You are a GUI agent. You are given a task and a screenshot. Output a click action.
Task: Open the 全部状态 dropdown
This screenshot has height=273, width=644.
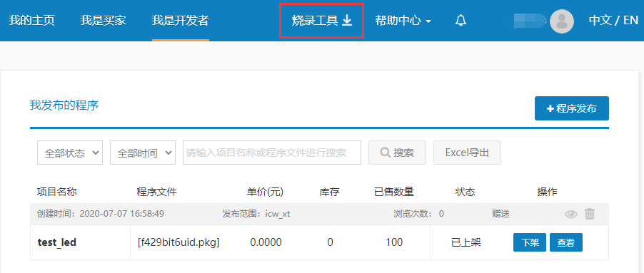70,153
